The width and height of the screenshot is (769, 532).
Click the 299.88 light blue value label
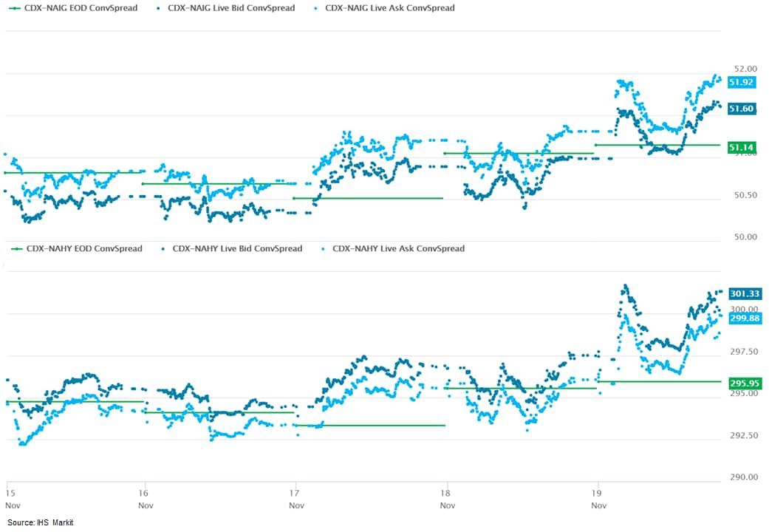tap(745, 318)
